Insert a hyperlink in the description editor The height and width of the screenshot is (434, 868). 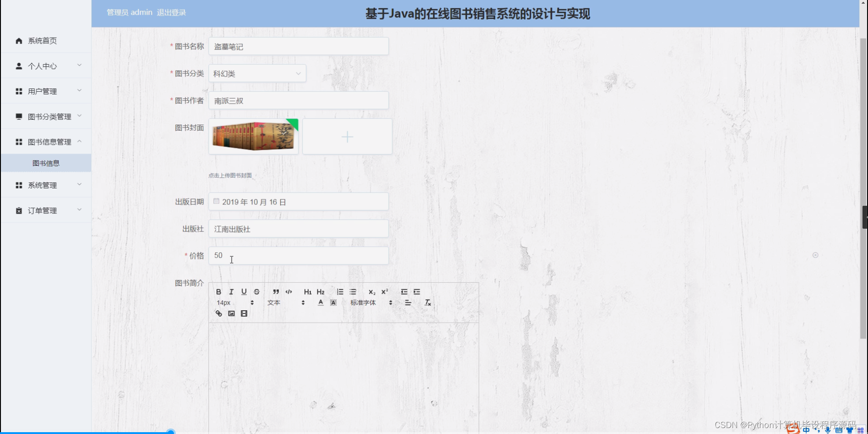(218, 313)
